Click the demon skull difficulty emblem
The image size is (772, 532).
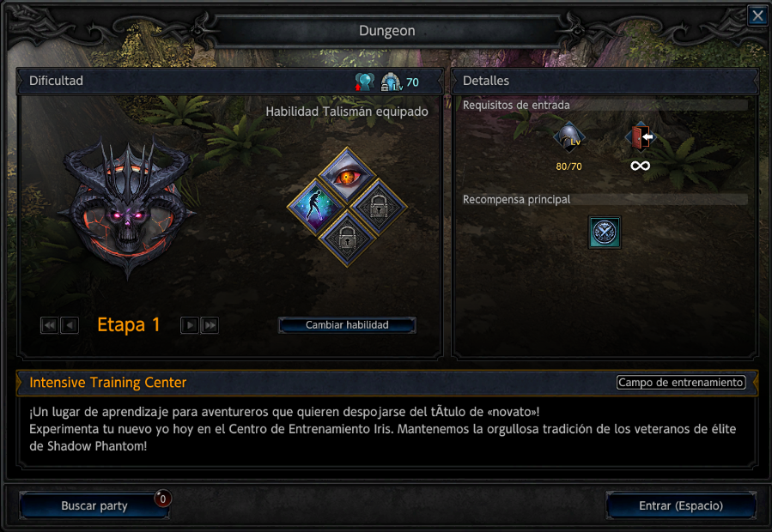pos(128,207)
